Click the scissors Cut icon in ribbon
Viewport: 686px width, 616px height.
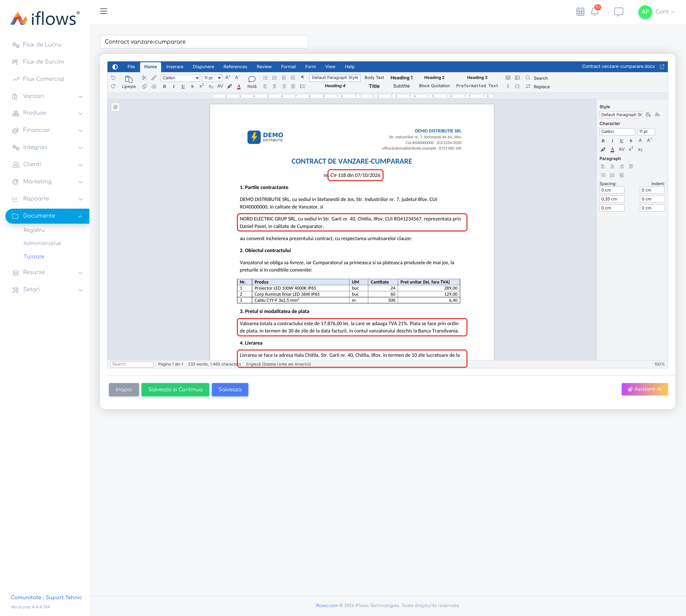[145, 78]
